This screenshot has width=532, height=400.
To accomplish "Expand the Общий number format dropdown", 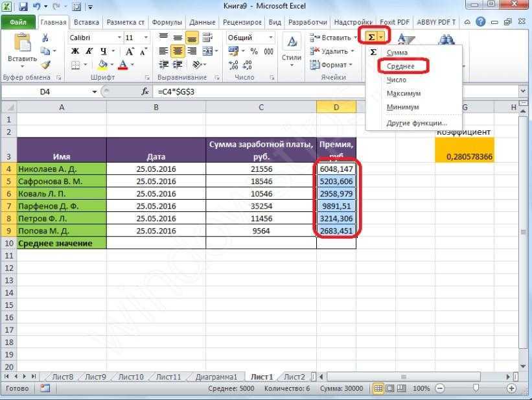I will click(270, 38).
